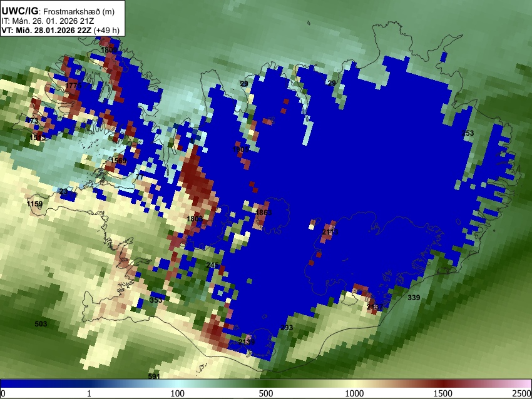Click the map value label 1569

click(119, 160)
